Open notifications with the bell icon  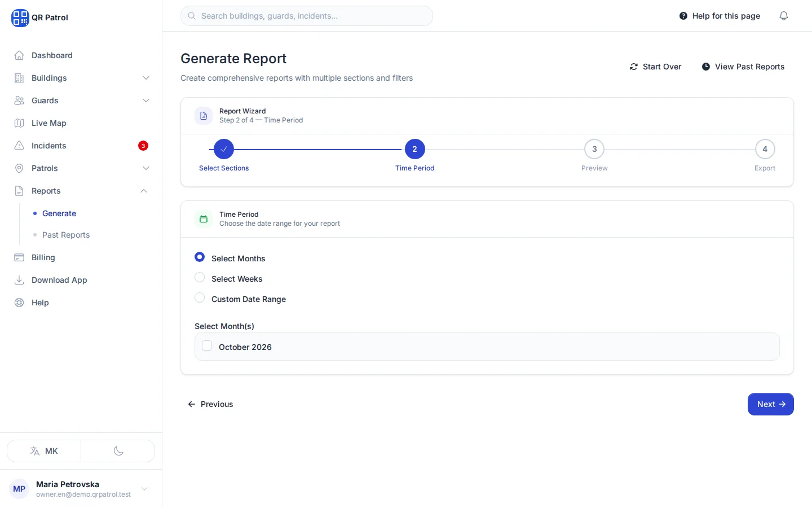tap(784, 16)
